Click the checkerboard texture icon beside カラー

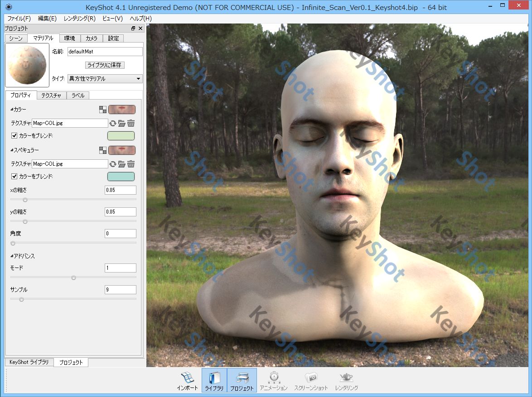(103, 110)
